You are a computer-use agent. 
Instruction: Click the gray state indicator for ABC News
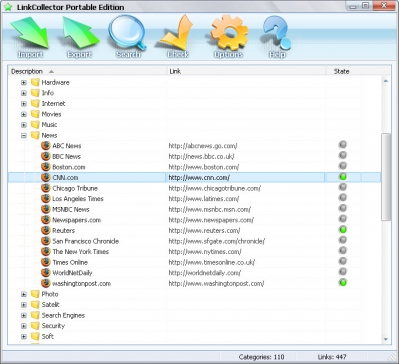pyautogui.click(x=343, y=145)
